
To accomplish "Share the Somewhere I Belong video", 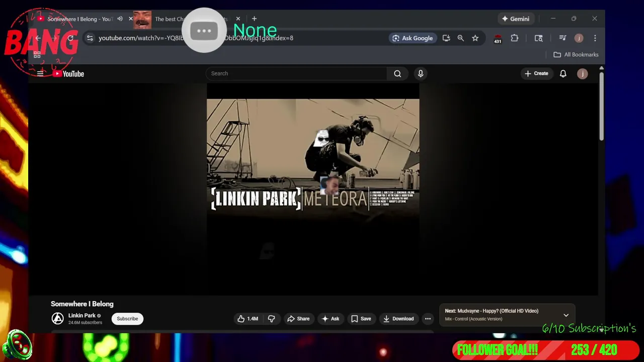I will tap(298, 319).
